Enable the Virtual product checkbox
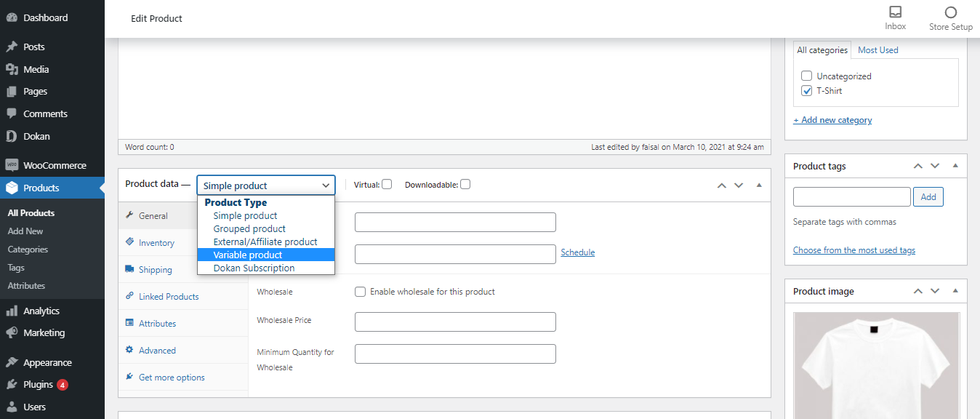The height and width of the screenshot is (419, 980). [x=386, y=184]
